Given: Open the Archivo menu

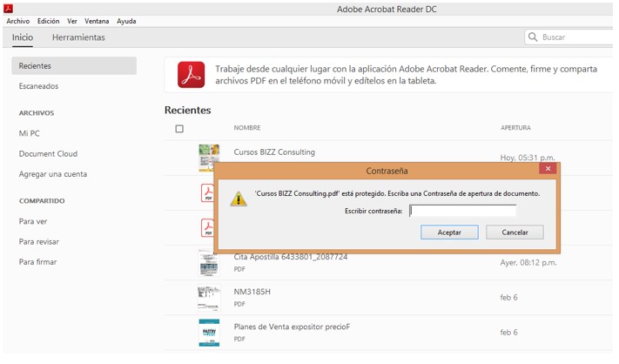Looking at the screenshot, I should coord(17,21).
